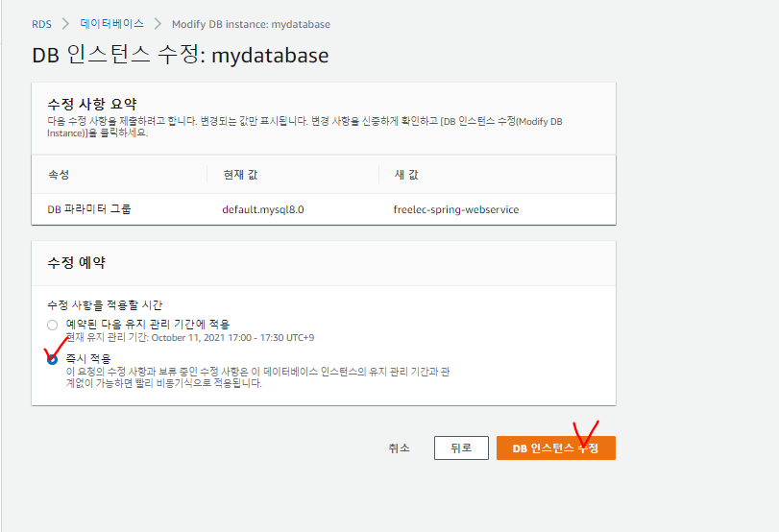Click the 속성 column header
Screen dimensions: 779x532
click(59, 175)
